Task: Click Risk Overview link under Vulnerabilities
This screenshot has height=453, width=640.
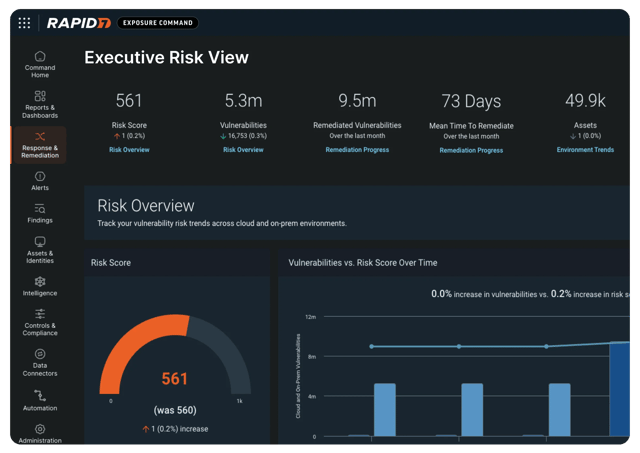Action: [x=243, y=150]
